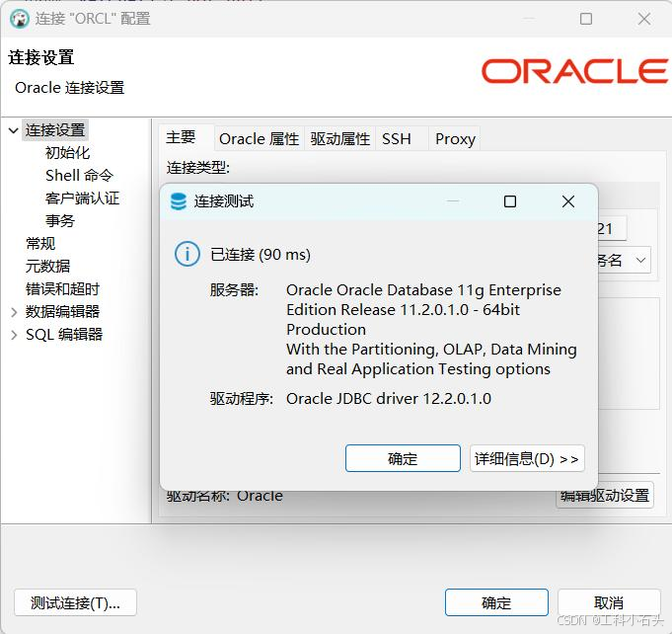Screen dimensions: 672x634
Task: Show 详细信息(D) >> in the test dialog
Action: (x=527, y=458)
